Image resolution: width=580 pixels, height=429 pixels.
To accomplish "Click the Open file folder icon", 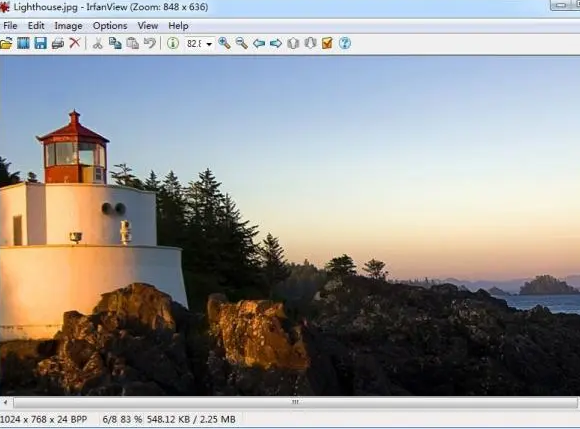I will (x=6, y=43).
